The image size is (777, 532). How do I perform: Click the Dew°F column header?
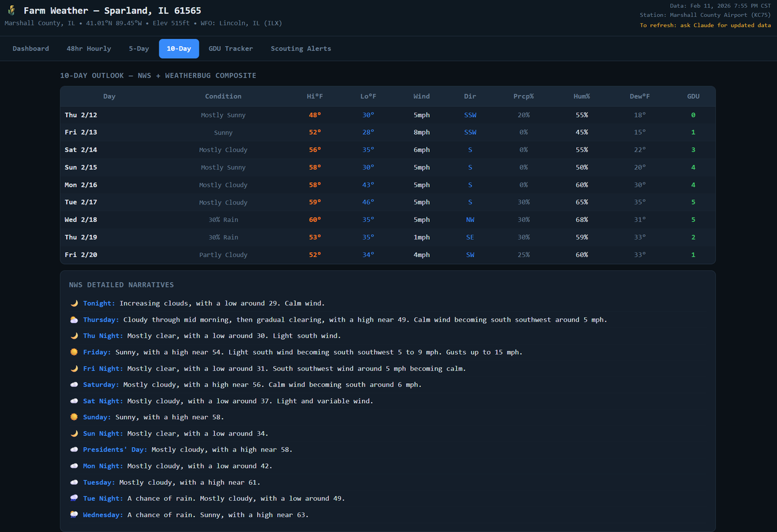pyautogui.click(x=640, y=96)
